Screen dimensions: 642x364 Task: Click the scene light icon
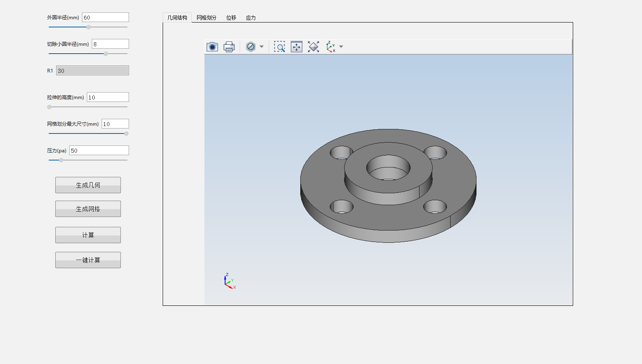point(313,47)
